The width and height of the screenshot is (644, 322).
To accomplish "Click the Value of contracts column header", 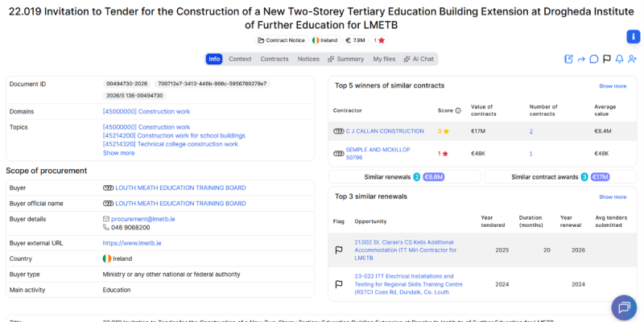I will point(484,110).
